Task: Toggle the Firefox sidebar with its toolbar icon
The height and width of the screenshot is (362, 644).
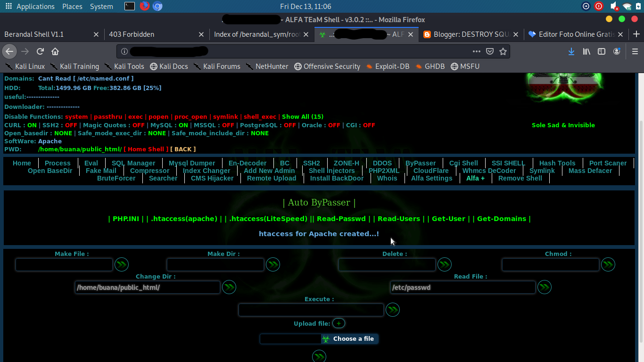Action: [x=602, y=51]
